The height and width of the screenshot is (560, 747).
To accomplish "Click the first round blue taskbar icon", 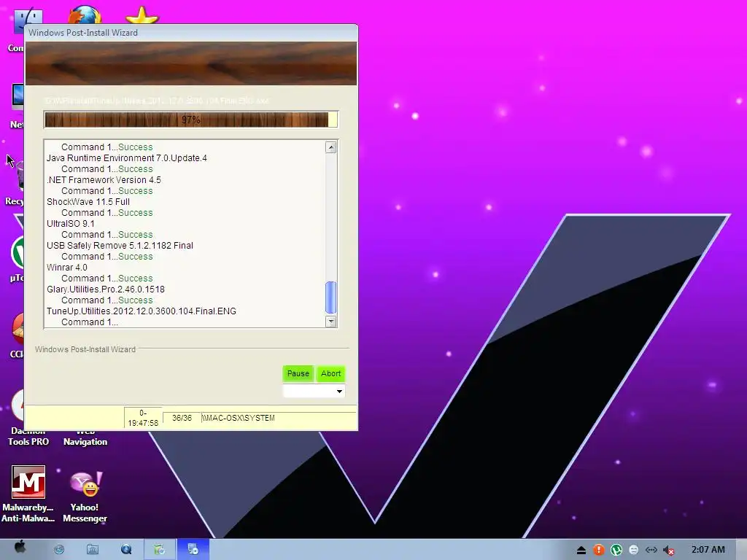I will (59, 550).
